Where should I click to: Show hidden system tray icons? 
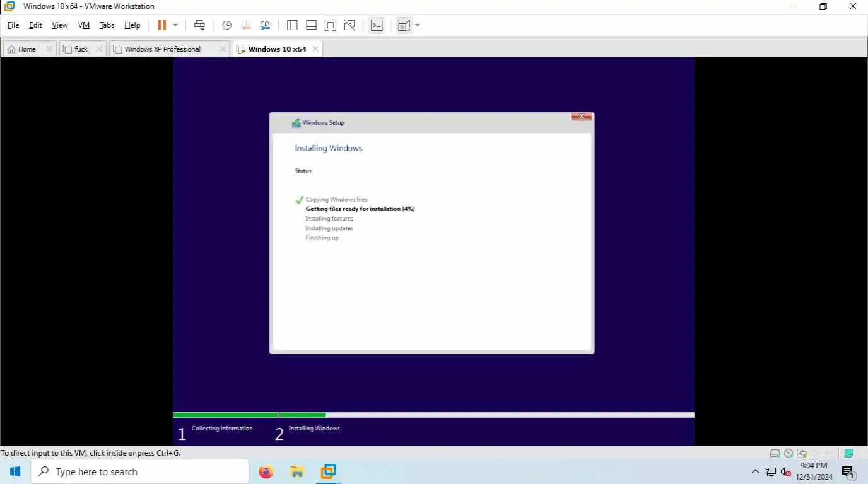coord(755,471)
